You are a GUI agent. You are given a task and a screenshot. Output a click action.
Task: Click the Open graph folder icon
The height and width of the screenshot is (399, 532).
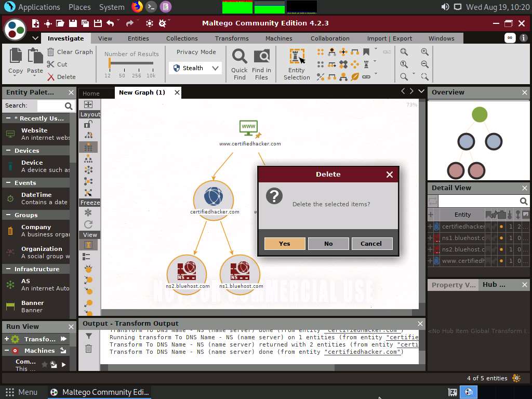point(60,23)
